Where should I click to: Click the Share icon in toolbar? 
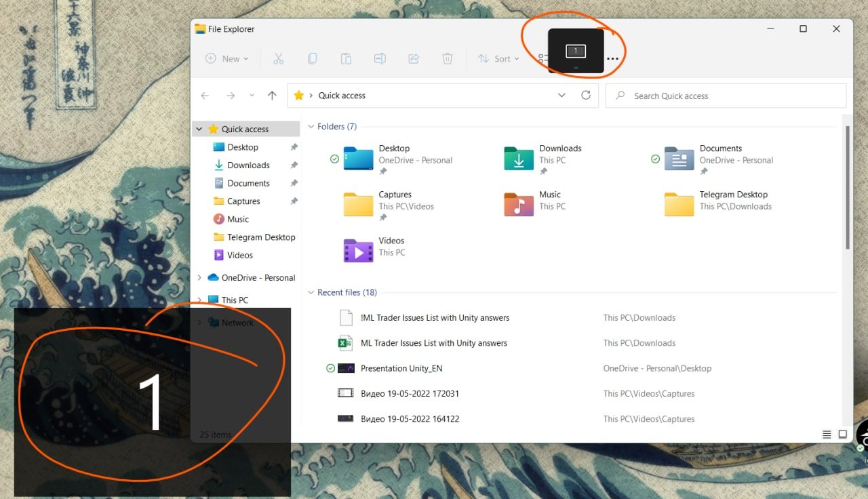point(414,59)
